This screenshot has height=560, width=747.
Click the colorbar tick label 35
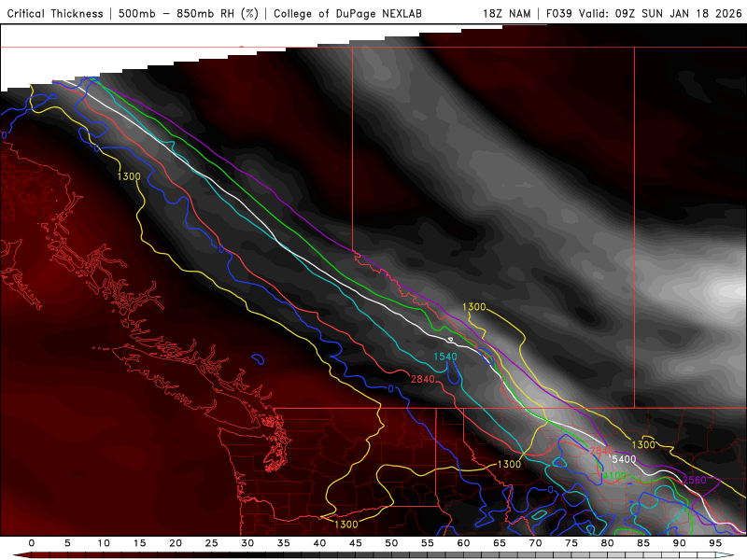click(284, 543)
